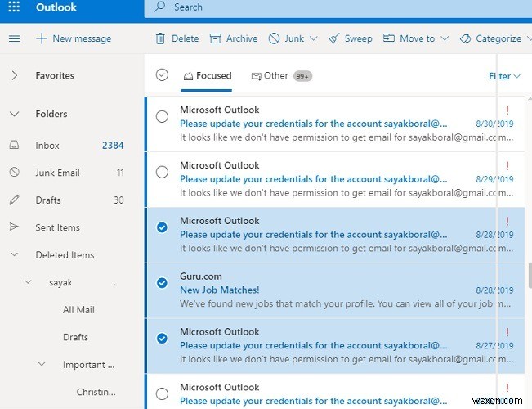
Task: Click the message list scrollbar thumb
Action: (530, 275)
